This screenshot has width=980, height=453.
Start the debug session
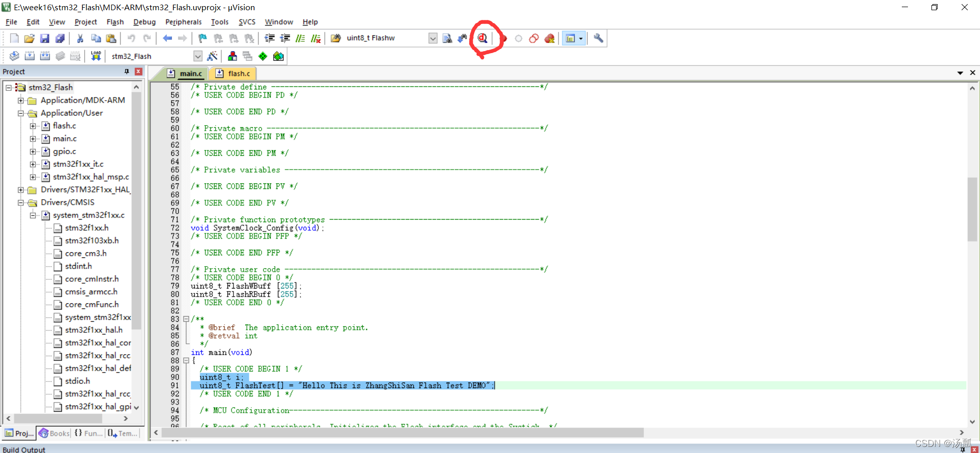(x=482, y=38)
